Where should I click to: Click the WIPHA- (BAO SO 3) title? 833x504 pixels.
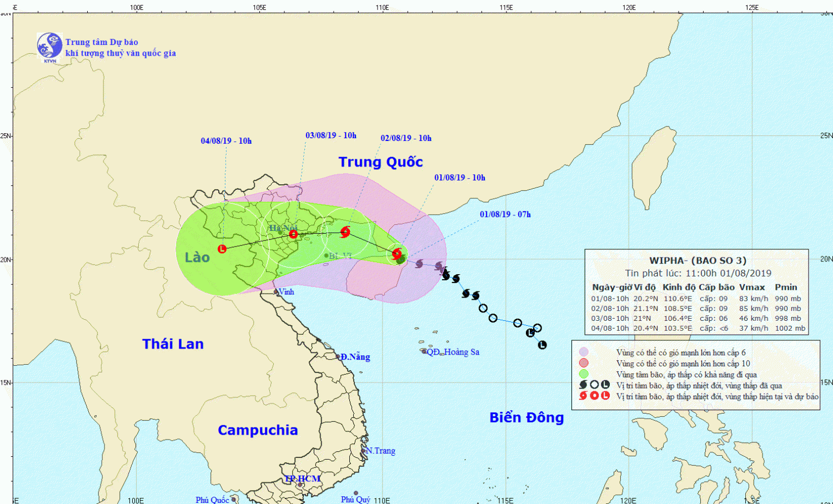pos(697,260)
